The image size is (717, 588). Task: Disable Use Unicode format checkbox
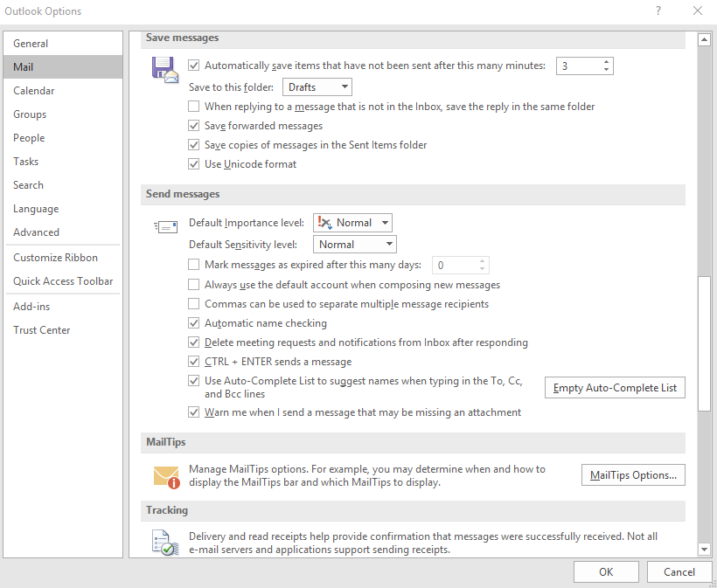(194, 164)
